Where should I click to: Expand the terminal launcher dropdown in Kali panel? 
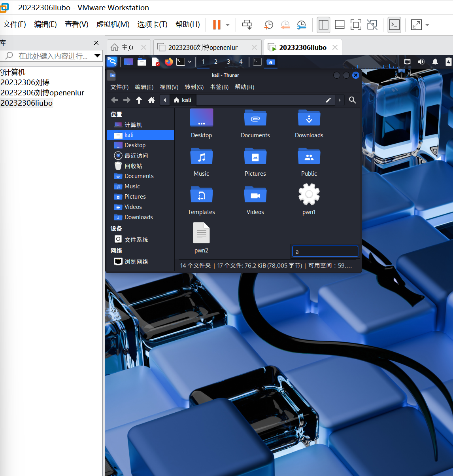[190, 62]
